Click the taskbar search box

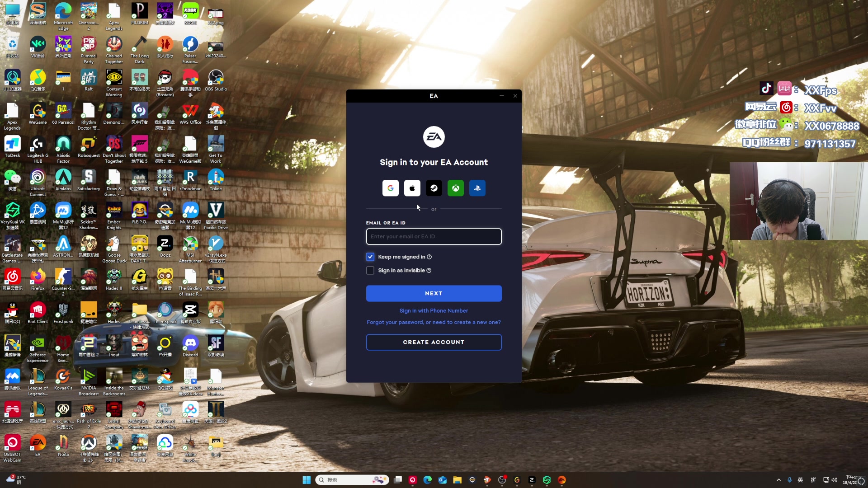(352, 480)
